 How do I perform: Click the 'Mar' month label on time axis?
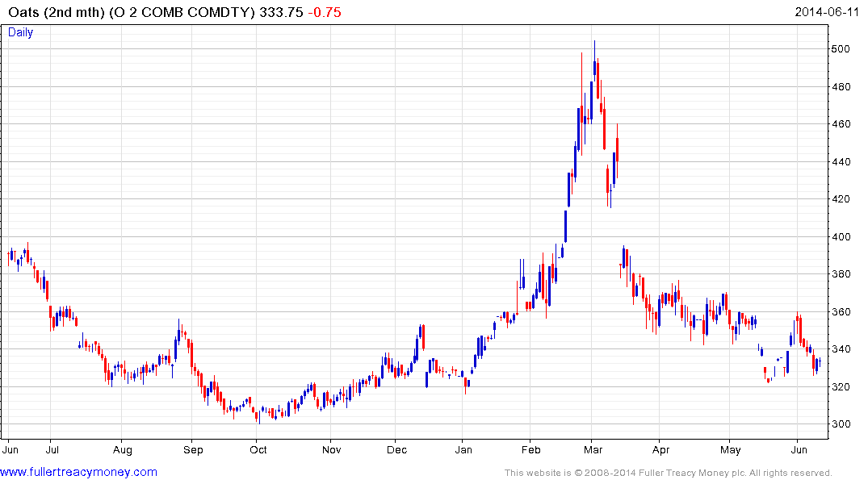[x=593, y=449]
